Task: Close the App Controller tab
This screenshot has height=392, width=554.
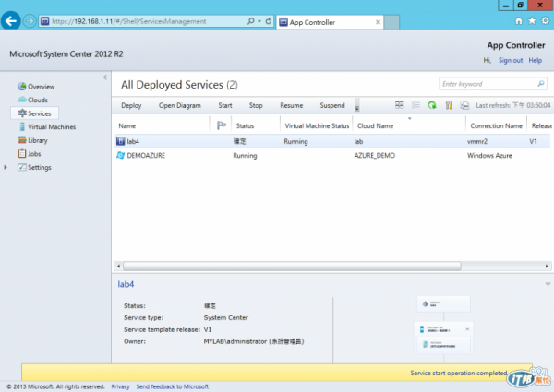Action: click(378, 22)
